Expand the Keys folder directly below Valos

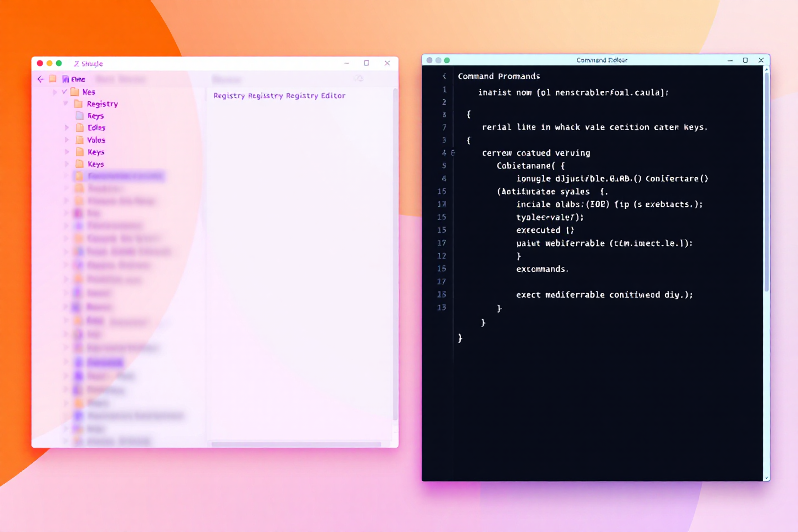coord(67,151)
